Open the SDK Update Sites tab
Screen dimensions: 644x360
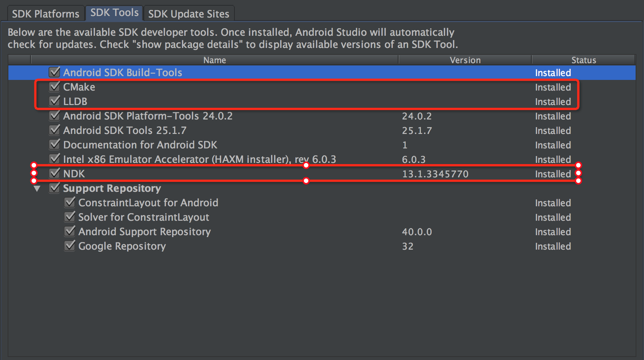click(x=188, y=14)
